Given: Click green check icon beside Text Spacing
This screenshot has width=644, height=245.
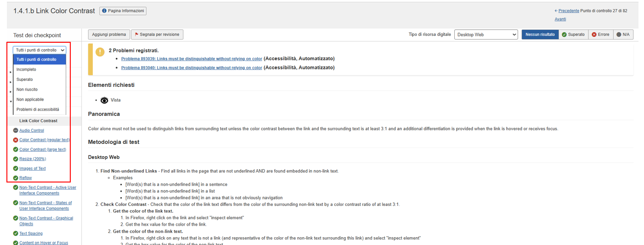Looking at the screenshot, I should tap(16, 234).
